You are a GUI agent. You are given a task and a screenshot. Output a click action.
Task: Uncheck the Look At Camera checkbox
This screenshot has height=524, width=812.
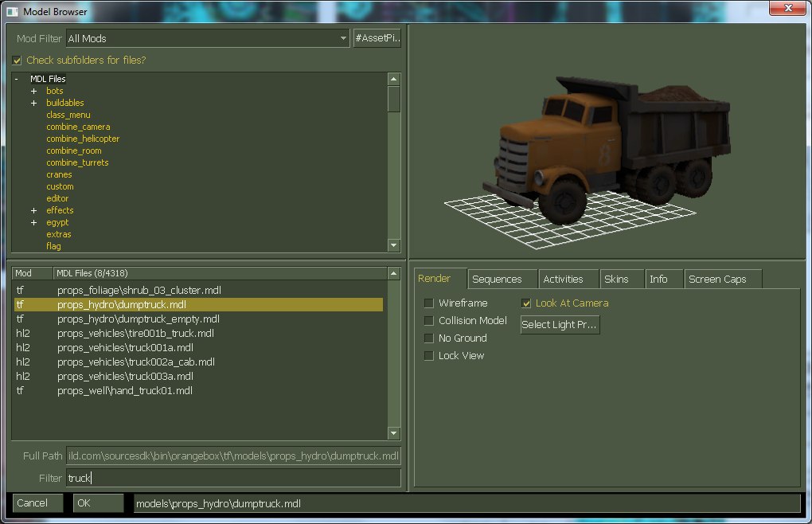click(526, 303)
